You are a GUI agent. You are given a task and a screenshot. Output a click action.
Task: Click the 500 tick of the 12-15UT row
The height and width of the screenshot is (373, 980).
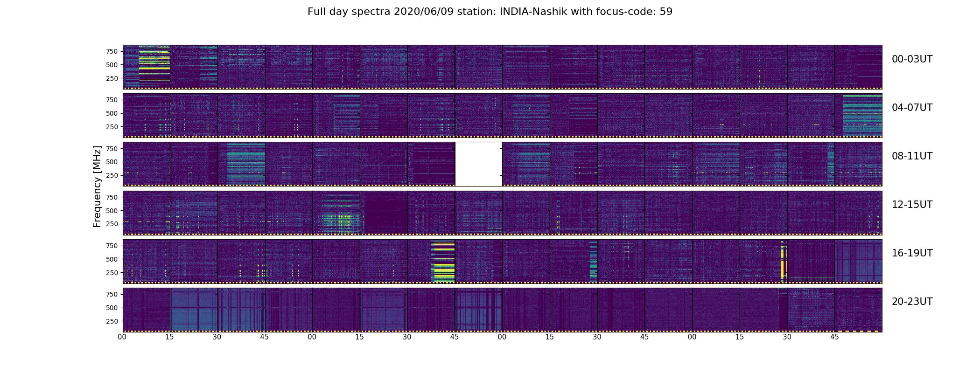112,210
